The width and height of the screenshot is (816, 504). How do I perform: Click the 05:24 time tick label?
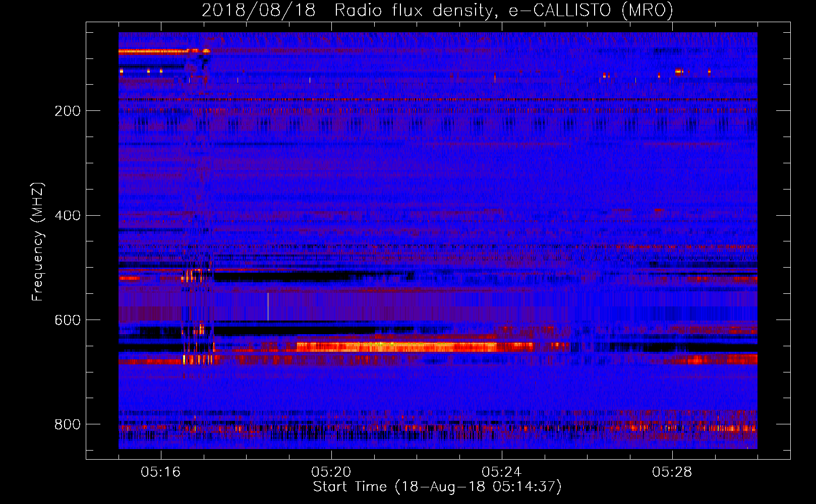(502, 472)
